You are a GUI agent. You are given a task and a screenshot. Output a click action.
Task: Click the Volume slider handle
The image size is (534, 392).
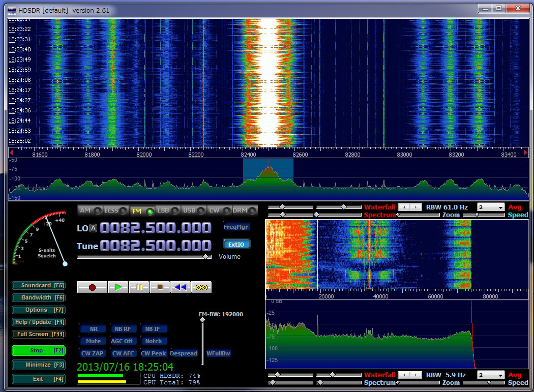[205, 257]
